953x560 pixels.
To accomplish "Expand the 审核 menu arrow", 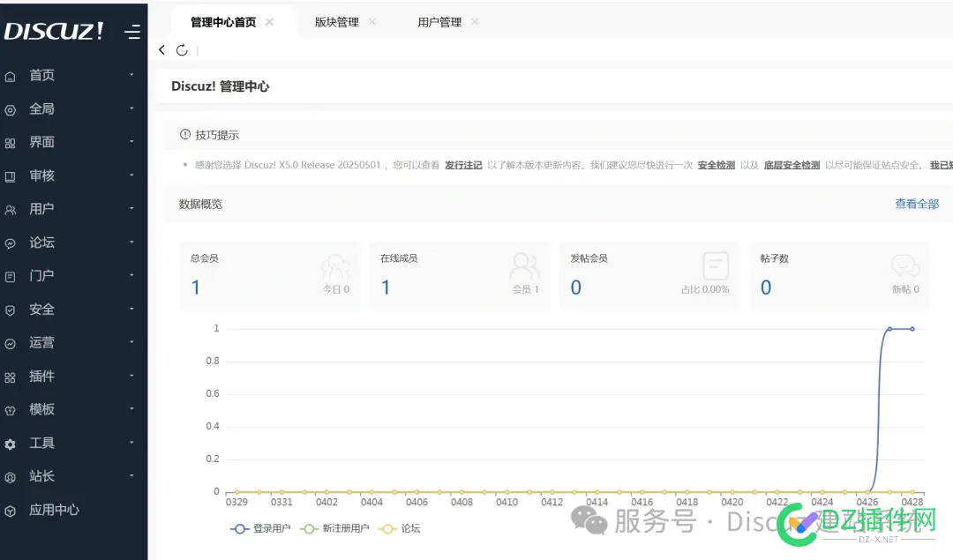I will click(131, 175).
